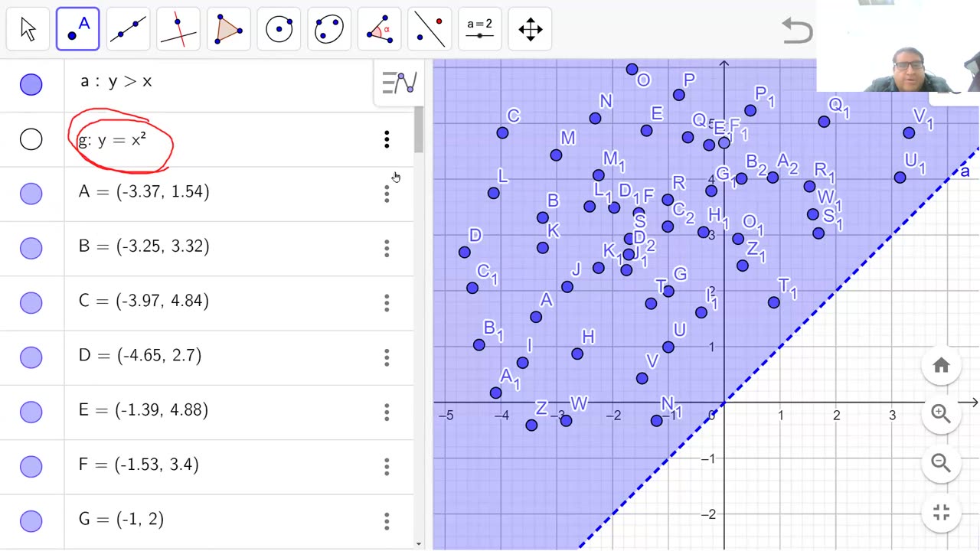This screenshot has width=980, height=551.
Task: Toggle visibility of point D row
Action: (x=31, y=357)
